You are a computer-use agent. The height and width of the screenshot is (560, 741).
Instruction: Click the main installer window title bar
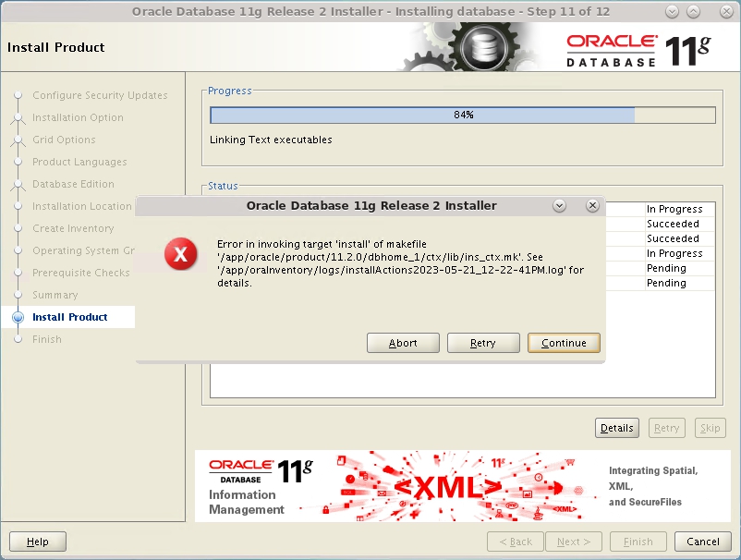[370, 12]
